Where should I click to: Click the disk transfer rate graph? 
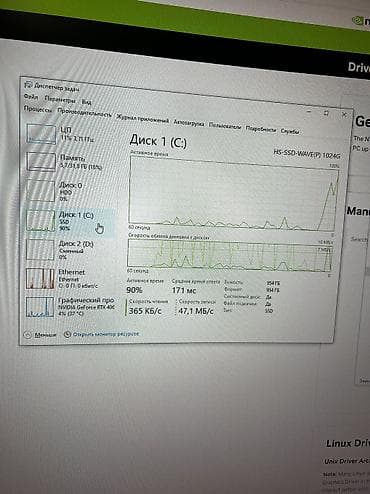230,256
